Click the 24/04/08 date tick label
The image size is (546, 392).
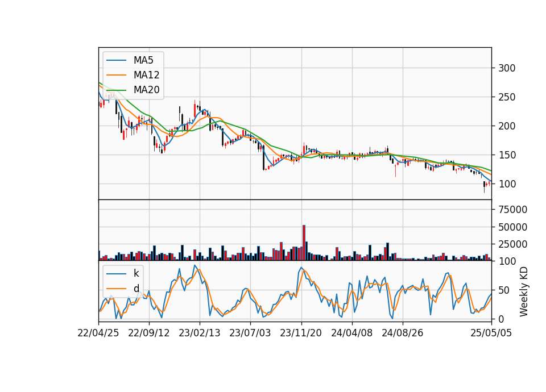click(351, 333)
